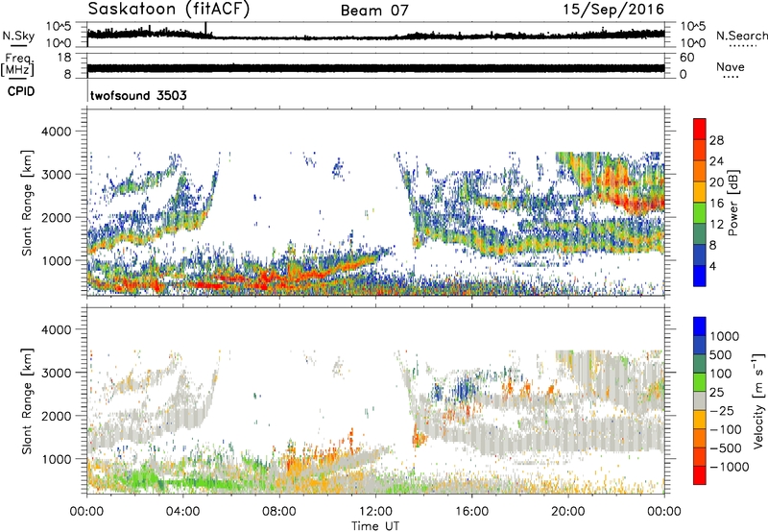Click the '18' tick on frequency axis
Image resolution: width=768 pixels, height=532 pixels.
pyautogui.click(x=64, y=58)
